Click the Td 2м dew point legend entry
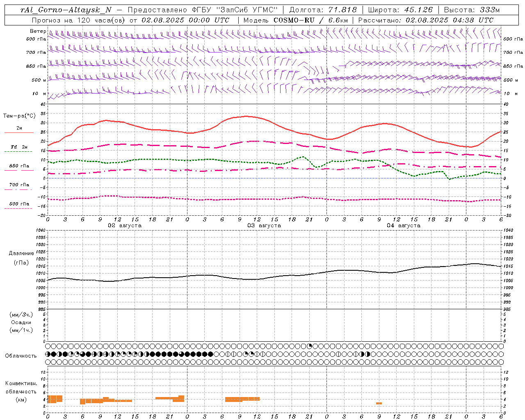Screen dimensions: 525x420 19,147
